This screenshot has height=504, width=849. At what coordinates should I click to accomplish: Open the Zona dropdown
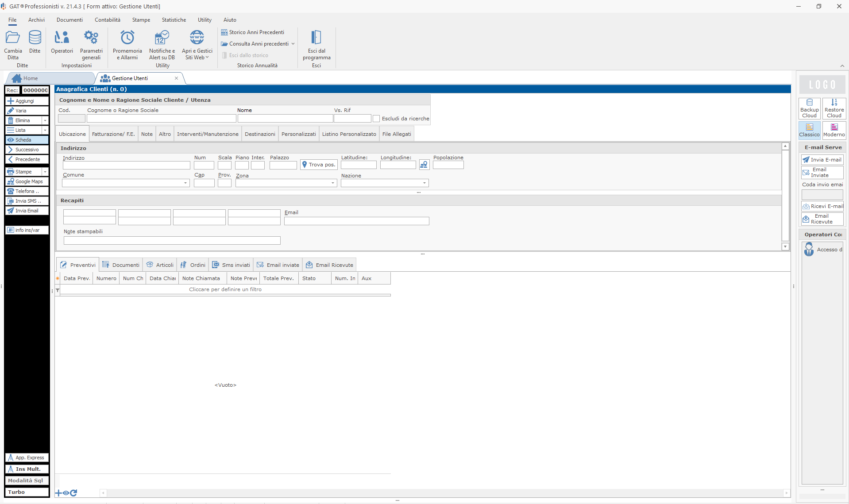click(333, 183)
